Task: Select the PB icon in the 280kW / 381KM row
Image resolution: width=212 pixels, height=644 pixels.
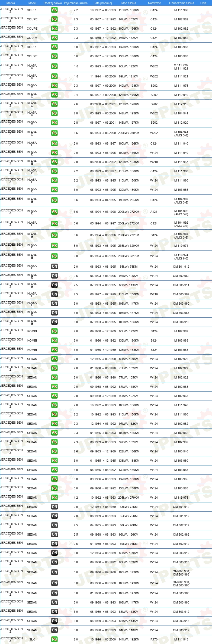Action: point(54,256)
